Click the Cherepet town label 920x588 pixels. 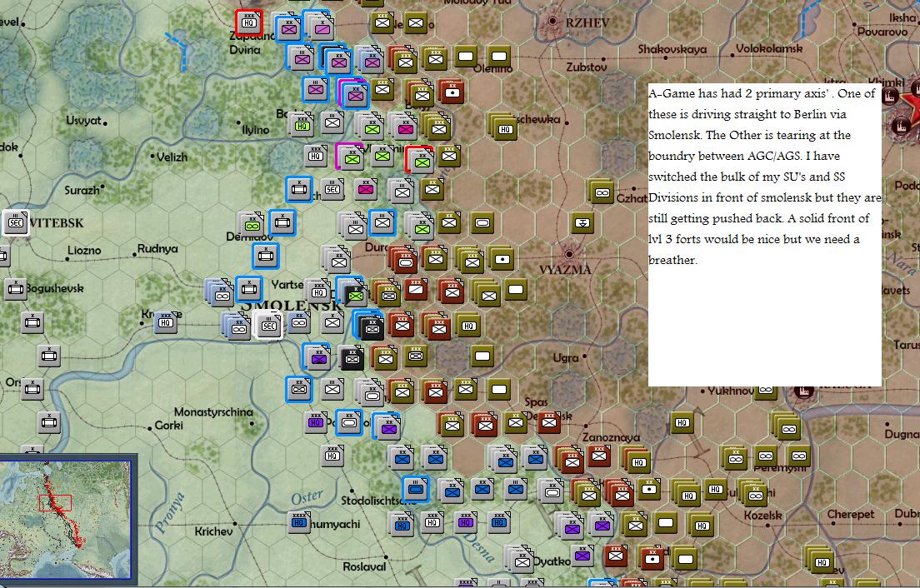click(851, 514)
